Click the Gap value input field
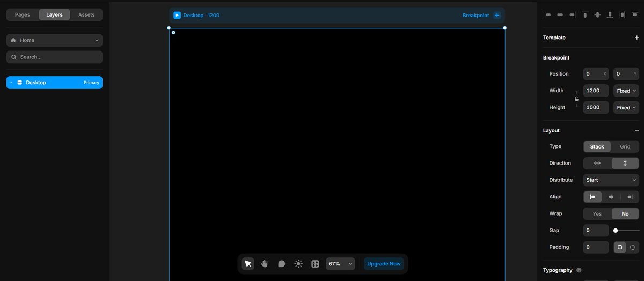The height and width of the screenshot is (281, 644). click(x=596, y=231)
